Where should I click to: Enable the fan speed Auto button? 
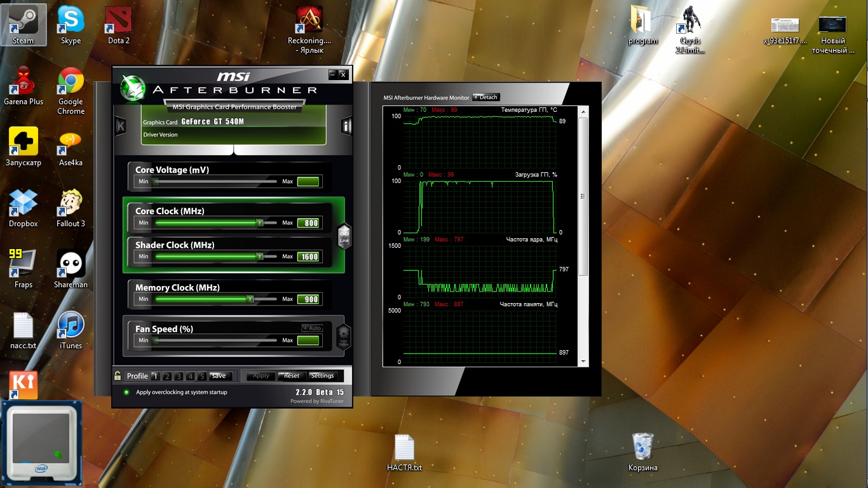pos(312,329)
